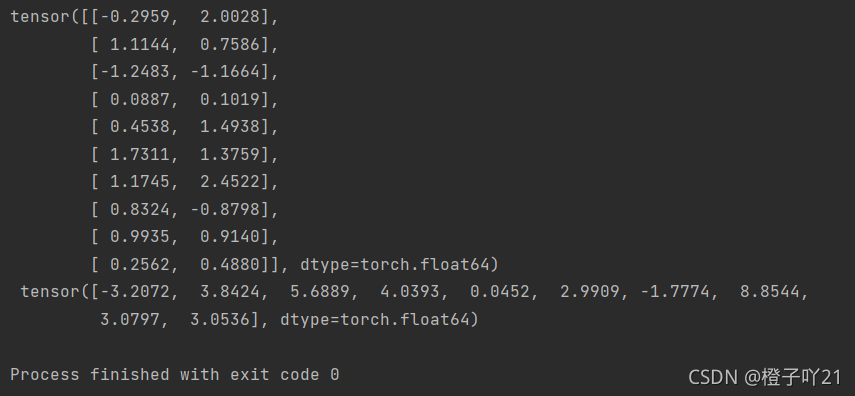
Task: Click the -0.8798 value
Action: pyautogui.click(x=225, y=209)
